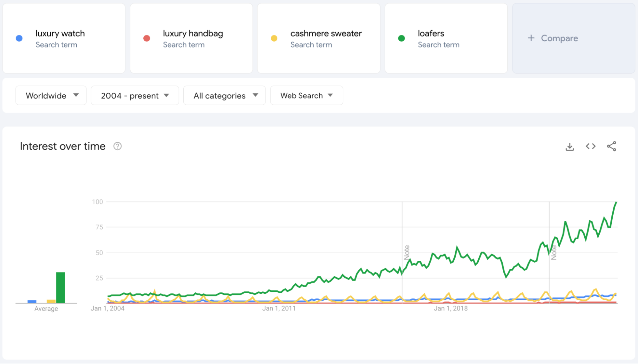Click the green dot for loafers
The height and width of the screenshot is (364, 638).
[402, 38]
